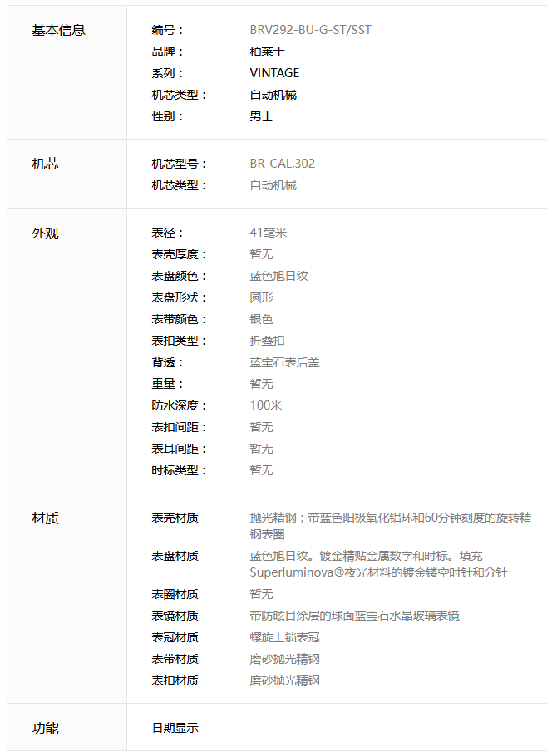Click 自动机械 in the 基本信息 section
547x756 pixels.
273,95
